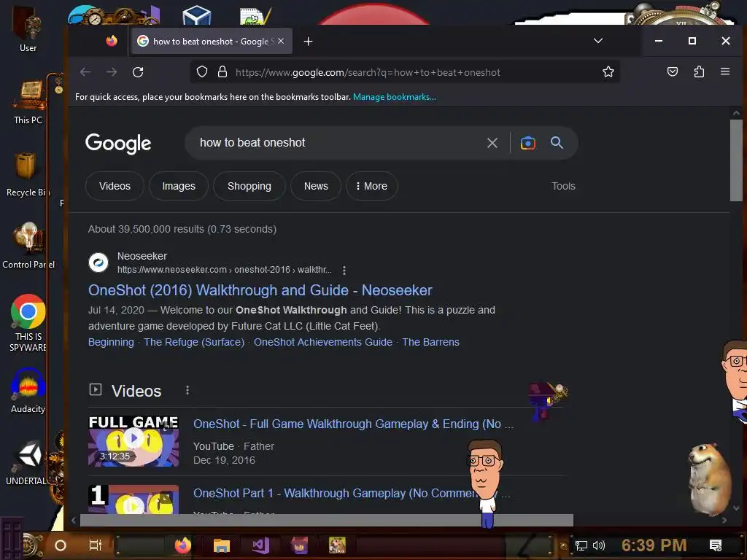Click the Neoseeker site favicon
This screenshot has height=560, width=747.
(x=98, y=262)
